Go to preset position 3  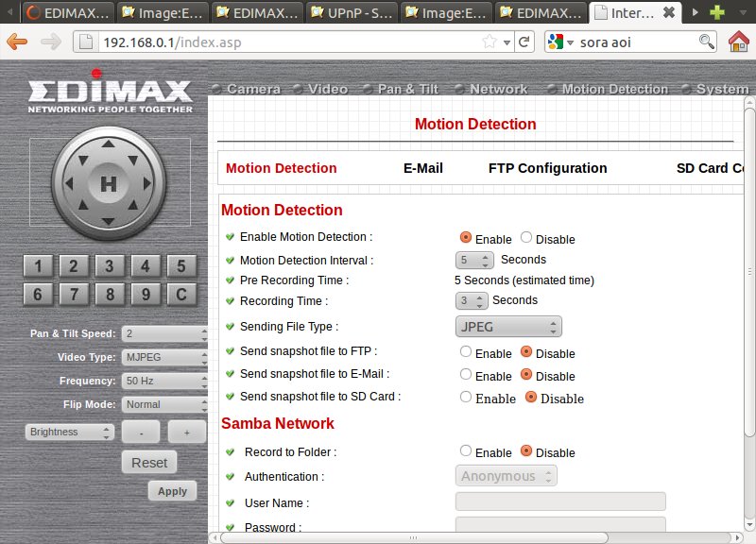[110, 266]
